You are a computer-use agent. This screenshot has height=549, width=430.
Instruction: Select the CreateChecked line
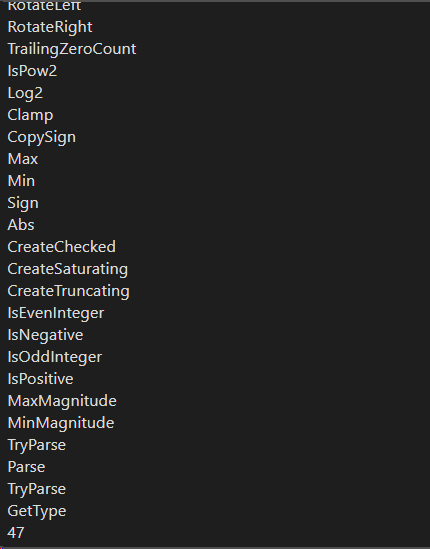click(x=62, y=247)
